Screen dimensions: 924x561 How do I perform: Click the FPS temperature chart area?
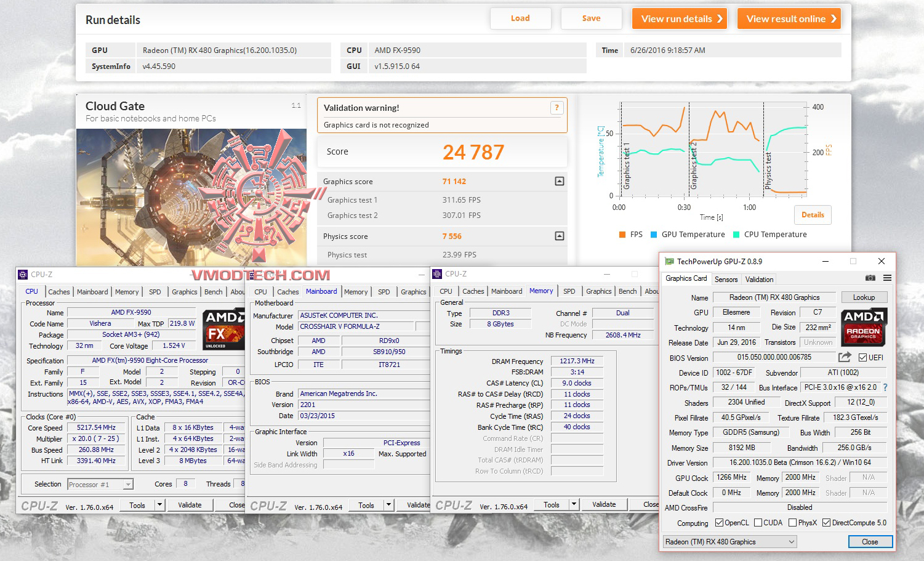pos(713,150)
